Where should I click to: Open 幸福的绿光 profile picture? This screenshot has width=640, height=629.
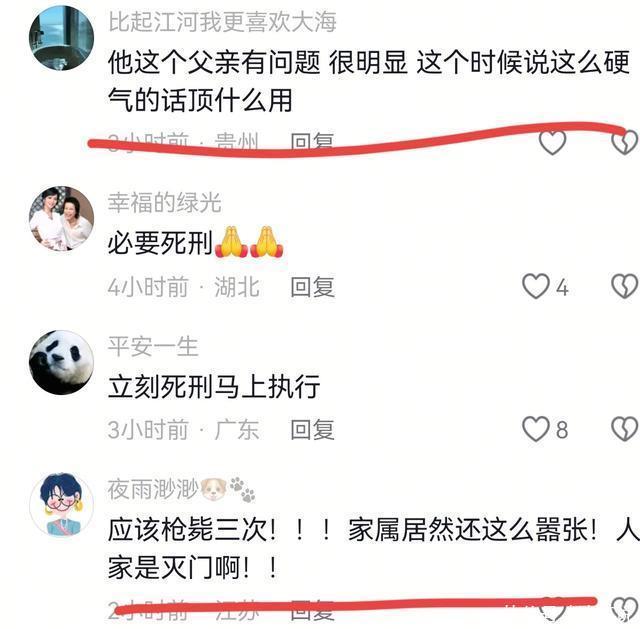[62, 218]
